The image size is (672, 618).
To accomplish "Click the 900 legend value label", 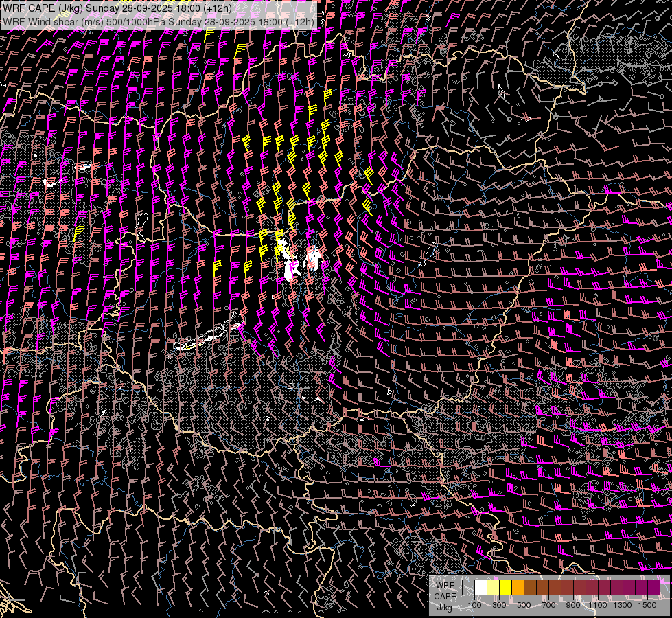I will (573, 605).
